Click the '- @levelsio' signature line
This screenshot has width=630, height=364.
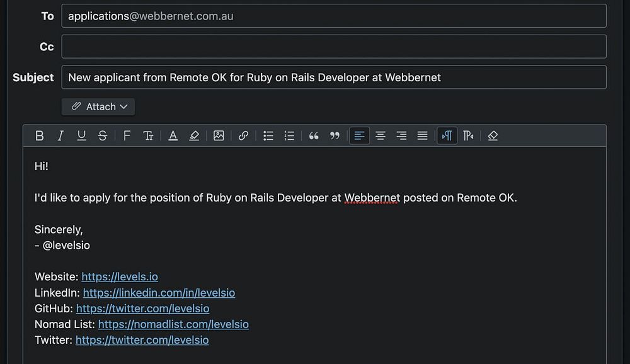click(62, 245)
